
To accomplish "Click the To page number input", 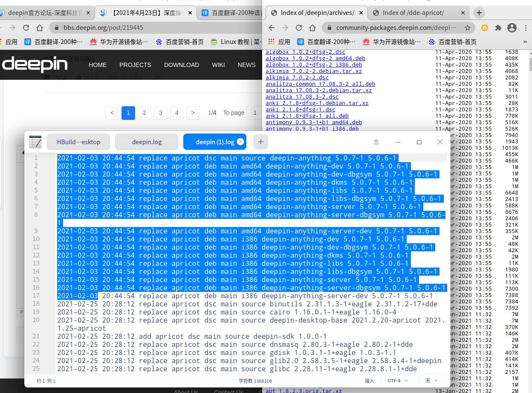I will (x=255, y=113).
